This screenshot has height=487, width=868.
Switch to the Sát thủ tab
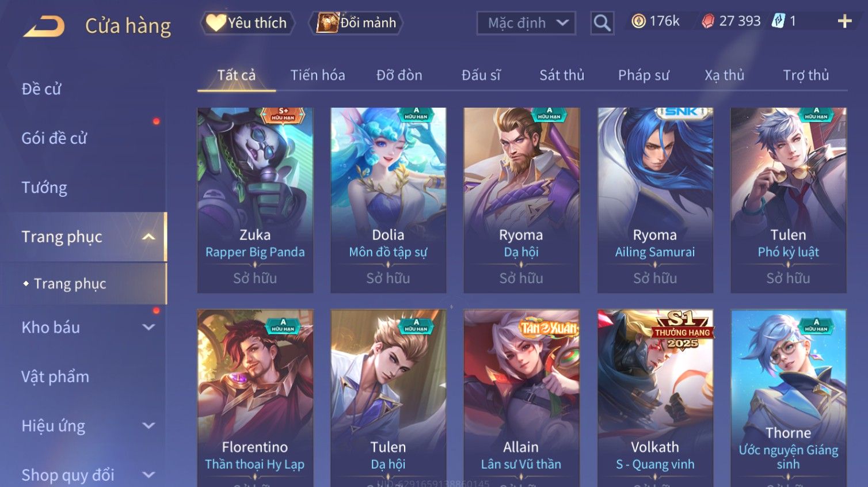click(561, 75)
